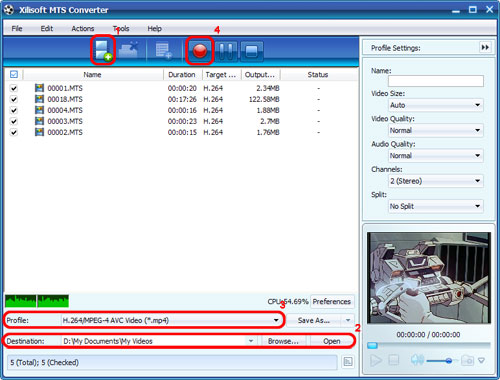The image size is (500, 380).
Task: Select the 00018.MTS file name
Action: coord(65,99)
